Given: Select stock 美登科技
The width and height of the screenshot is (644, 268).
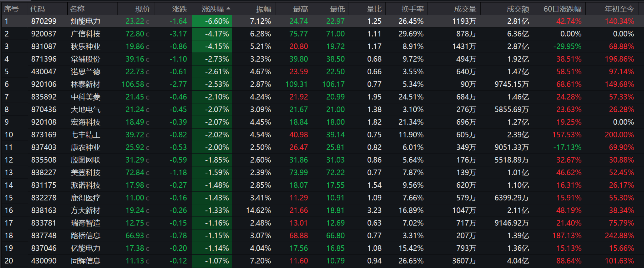Looking at the screenshot, I should [x=85, y=173].
